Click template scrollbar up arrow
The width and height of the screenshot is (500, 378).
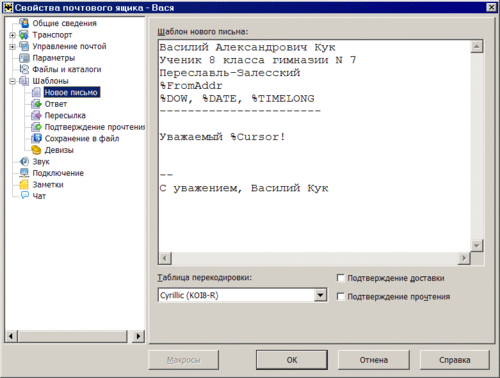477,46
